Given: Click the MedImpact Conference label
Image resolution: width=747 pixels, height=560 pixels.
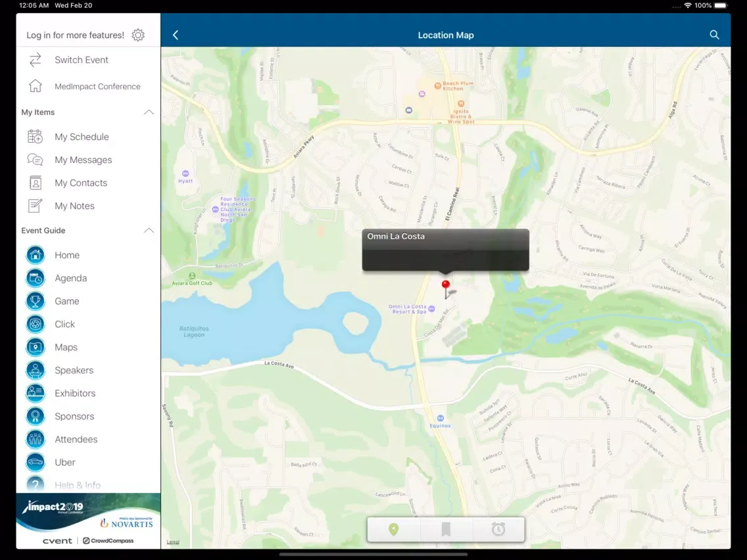Looking at the screenshot, I should [x=98, y=86].
